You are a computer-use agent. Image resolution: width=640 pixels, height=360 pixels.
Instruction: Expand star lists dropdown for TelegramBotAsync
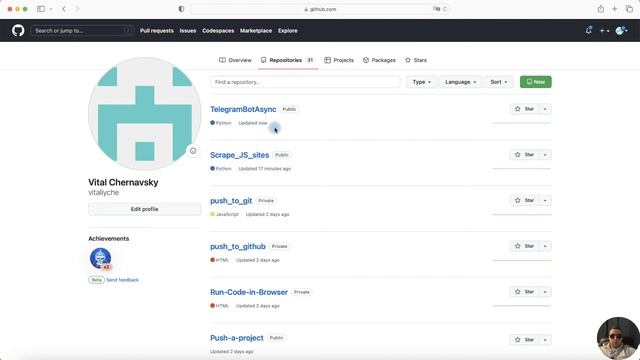545,109
